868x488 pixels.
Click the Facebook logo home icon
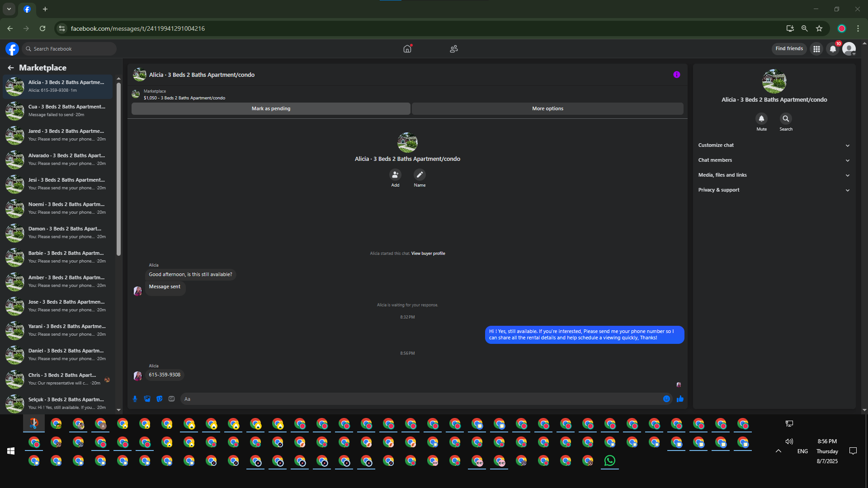click(x=12, y=49)
